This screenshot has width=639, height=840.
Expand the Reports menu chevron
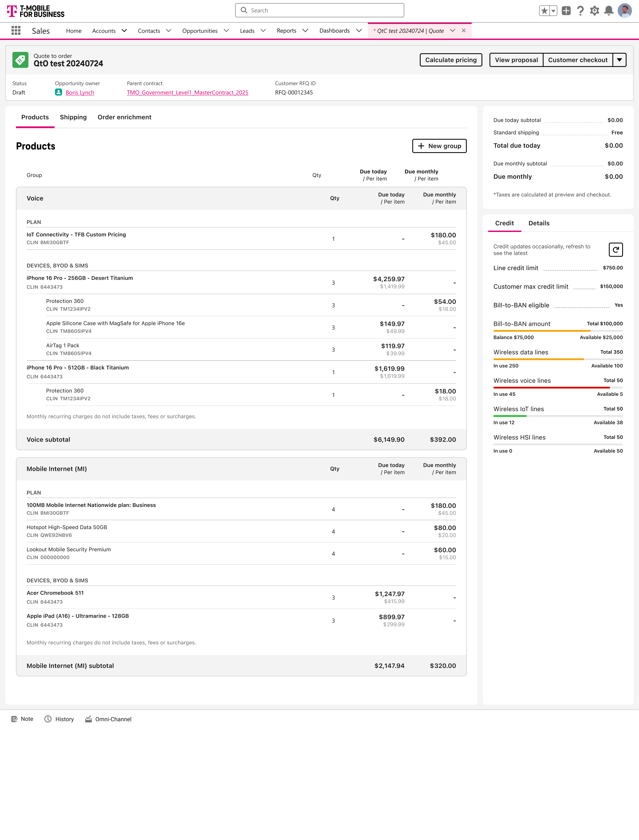tap(305, 31)
